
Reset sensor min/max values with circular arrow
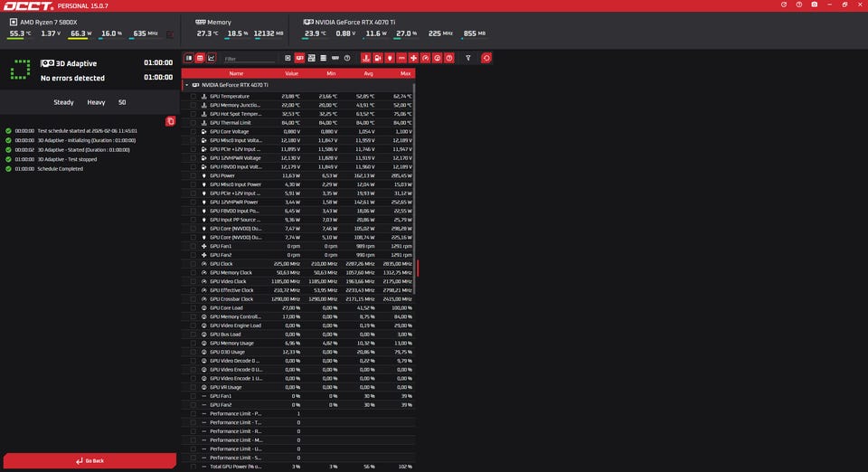pos(486,58)
